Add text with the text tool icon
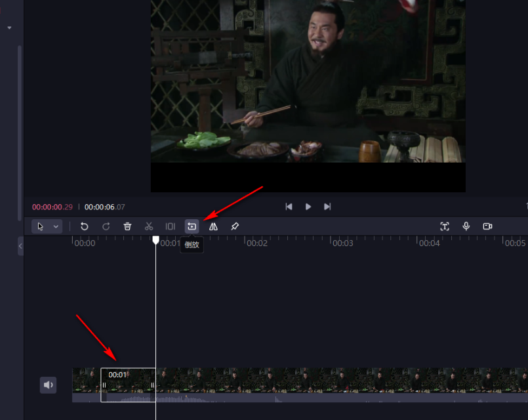The height and width of the screenshot is (420, 528). click(x=445, y=226)
